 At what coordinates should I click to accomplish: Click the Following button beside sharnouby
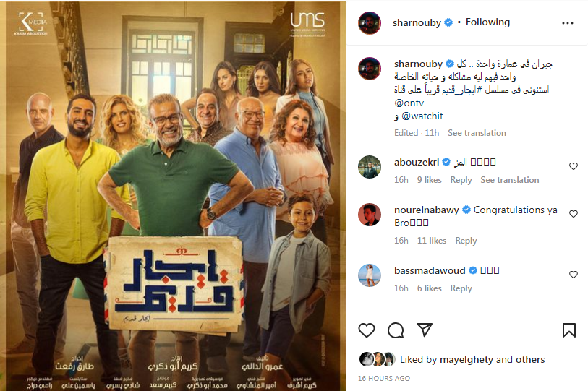(x=487, y=22)
